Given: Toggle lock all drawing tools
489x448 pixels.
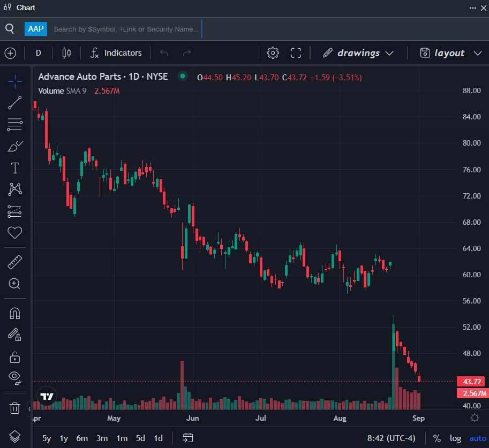Looking at the screenshot, I should (x=15, y=356).
